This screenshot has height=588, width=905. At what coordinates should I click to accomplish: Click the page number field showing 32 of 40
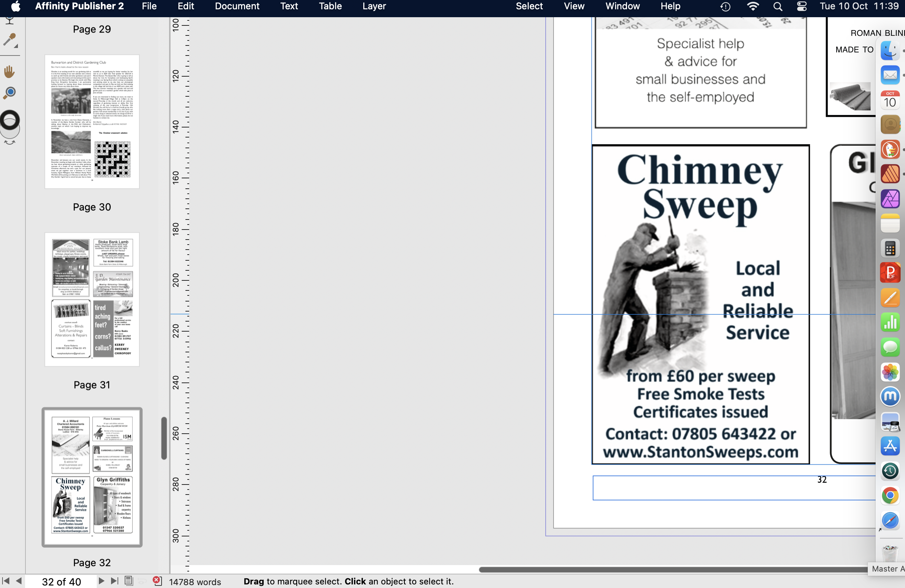61,582
